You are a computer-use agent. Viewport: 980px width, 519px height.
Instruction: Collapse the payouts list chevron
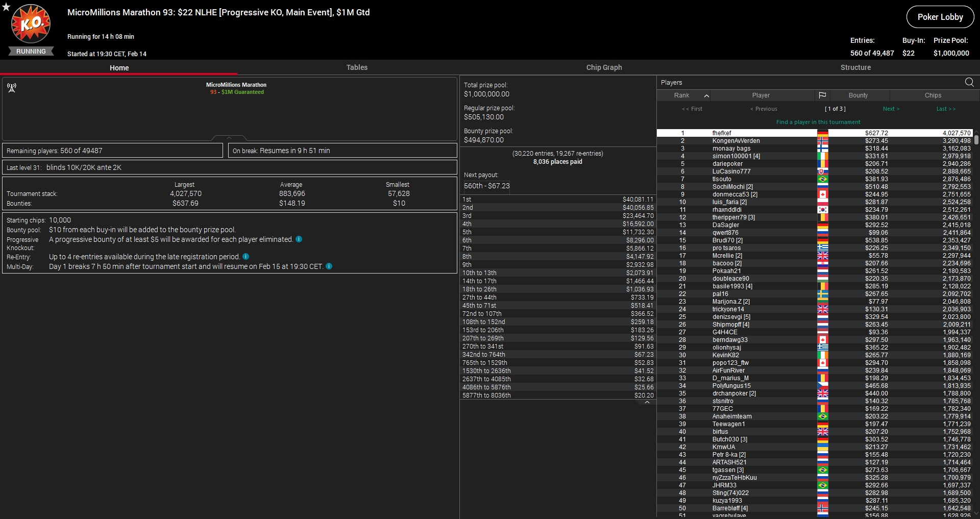click(647, 403)
